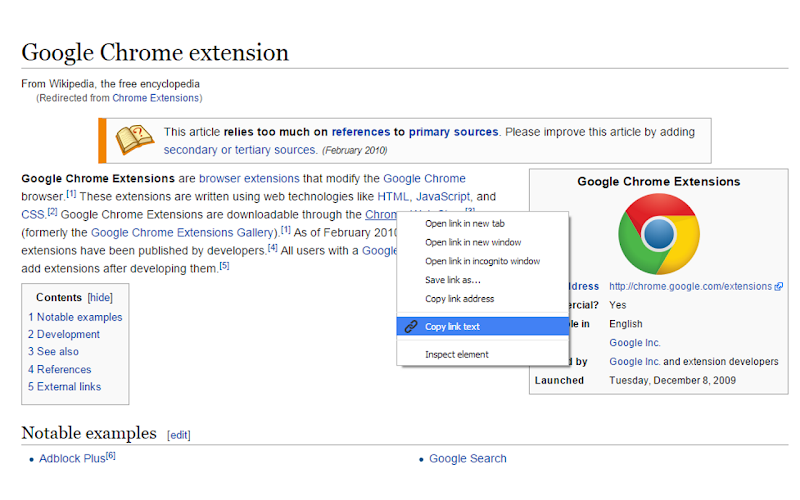Click the open book question-mark icon
Screen dimensions: 800x500
click(x=134, y=139)
